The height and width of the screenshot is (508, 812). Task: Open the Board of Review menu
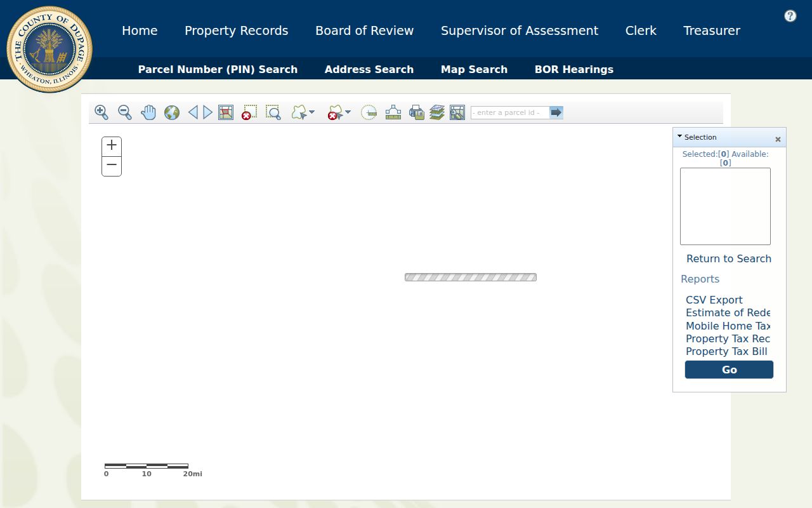[365, 30]
